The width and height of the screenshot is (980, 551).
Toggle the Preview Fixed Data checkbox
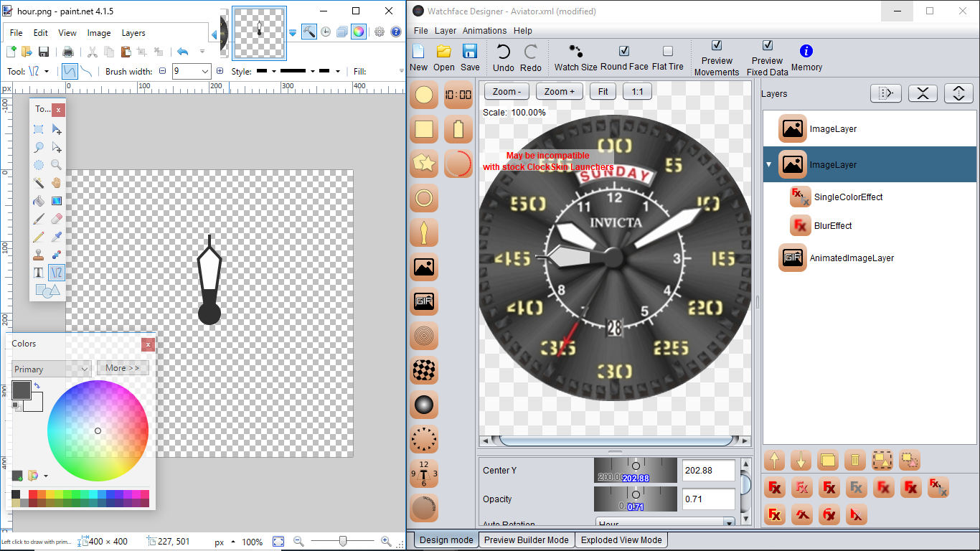[x=768, y=45]
